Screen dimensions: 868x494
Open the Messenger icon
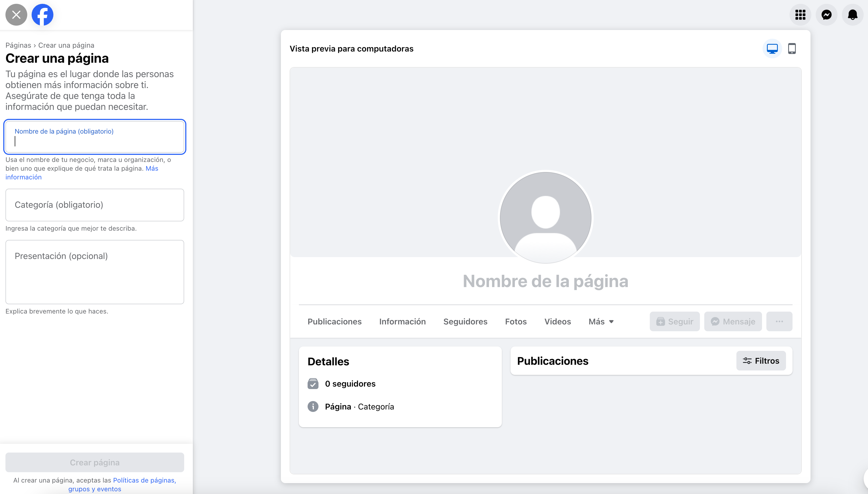[826, 15]
